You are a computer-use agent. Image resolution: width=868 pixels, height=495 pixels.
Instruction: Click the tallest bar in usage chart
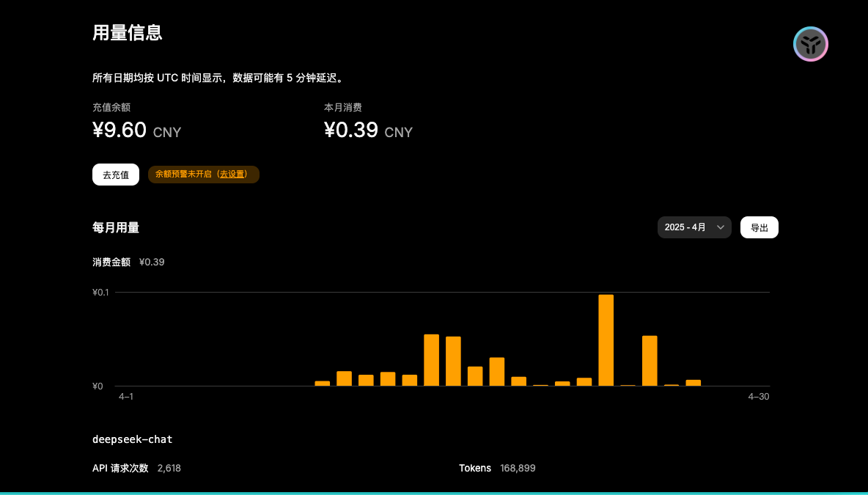(606, 340)
